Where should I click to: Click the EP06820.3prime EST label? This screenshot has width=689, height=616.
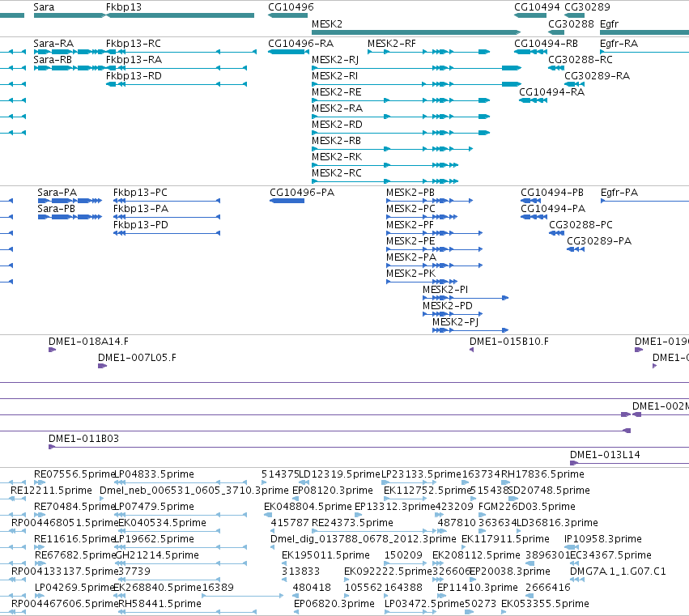point(334,604)
